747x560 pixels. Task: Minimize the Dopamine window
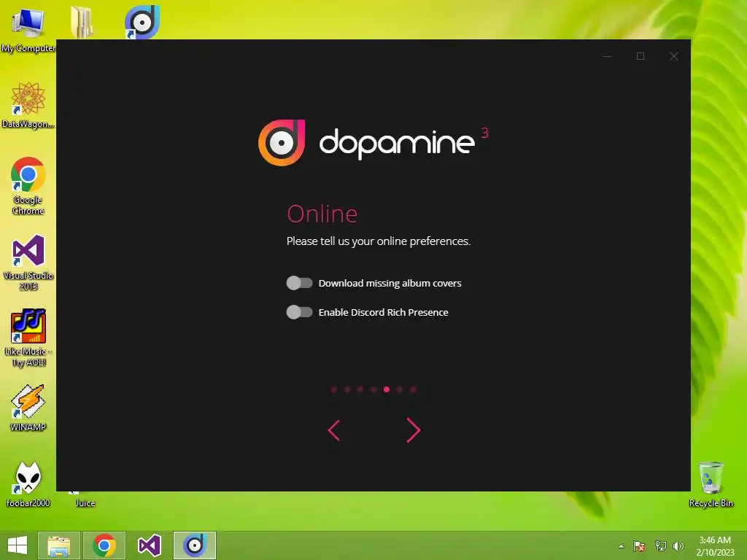[x=607, y=56]
